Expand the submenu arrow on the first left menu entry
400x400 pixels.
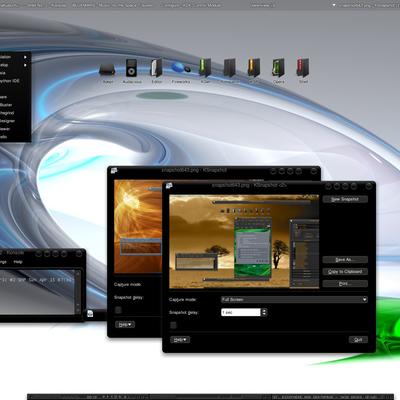point(25,57)
